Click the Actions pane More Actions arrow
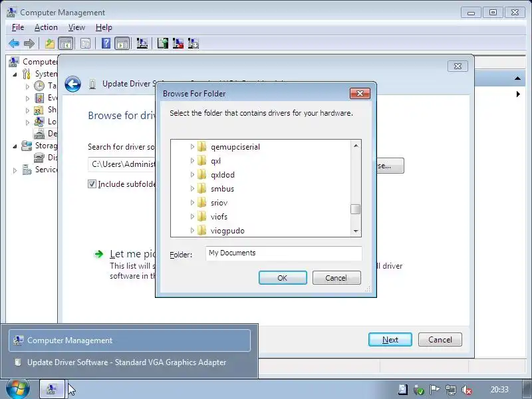This screenshot has width=532, height=399. point(518,94)
